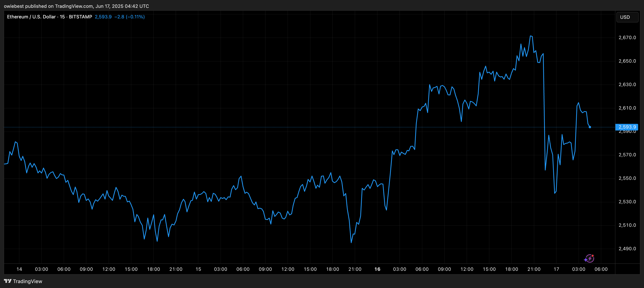Click the 2,593.9 current price tag
Image resolution: width=644 pixels, height=288 pixels.
pos(627,127)
